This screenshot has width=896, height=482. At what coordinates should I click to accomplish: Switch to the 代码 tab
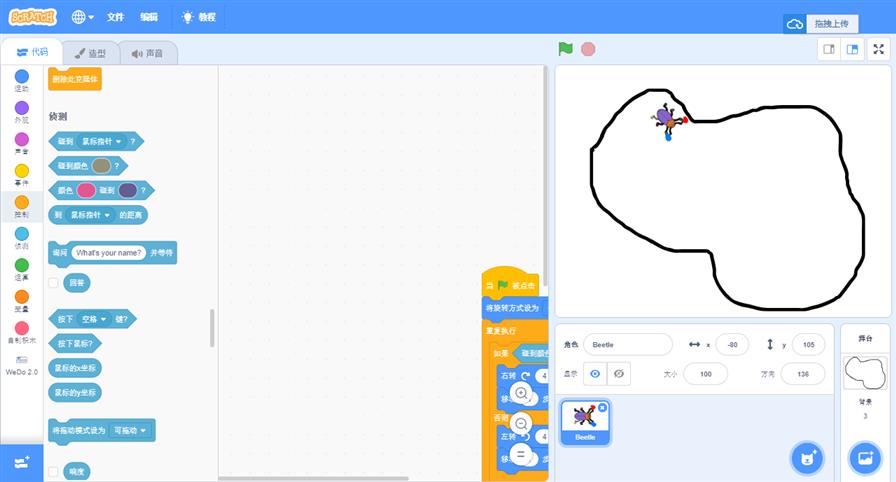click(32, 52)
